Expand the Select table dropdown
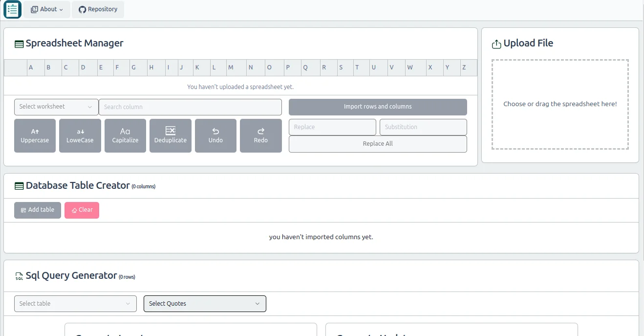This screenshot has width=644, height=336. point(75,304)
